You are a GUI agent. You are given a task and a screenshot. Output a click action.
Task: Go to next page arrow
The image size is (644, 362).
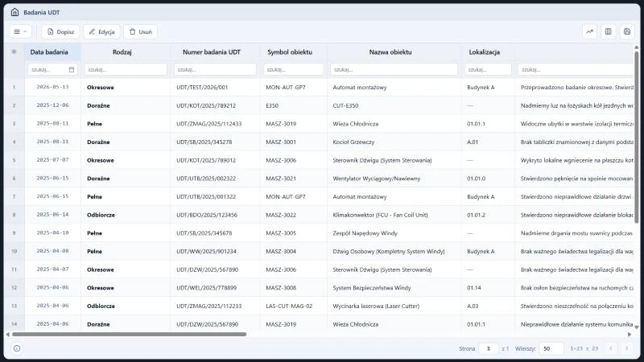(x=627, y=348)
